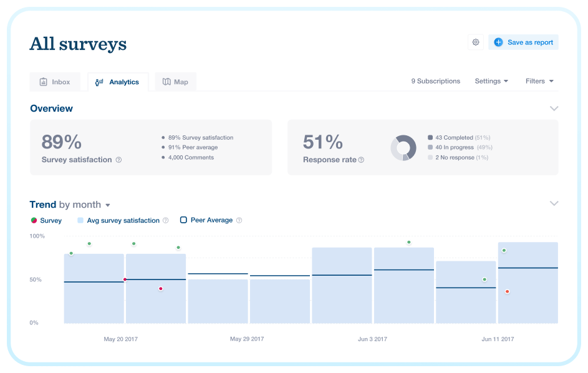
Task: Click the Save as report button
Action: click(523, 42)
